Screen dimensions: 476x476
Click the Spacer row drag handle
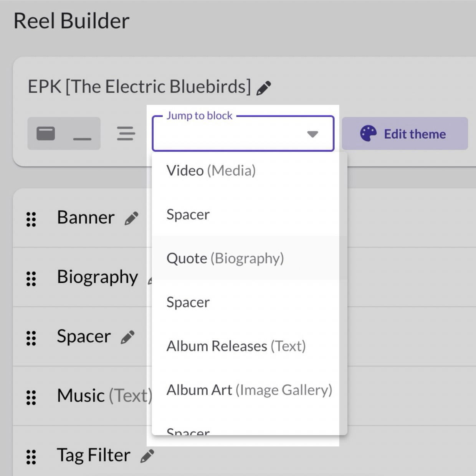pos(31,338)
